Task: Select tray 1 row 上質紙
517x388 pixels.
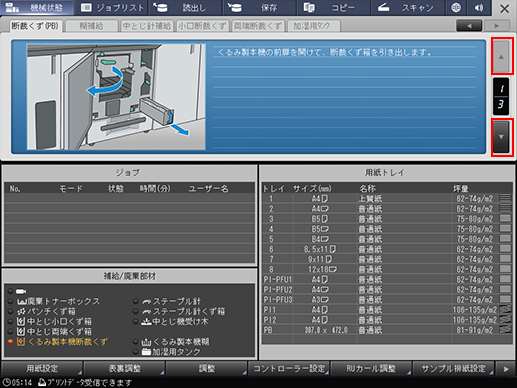Action: click(x=387, y=199)
